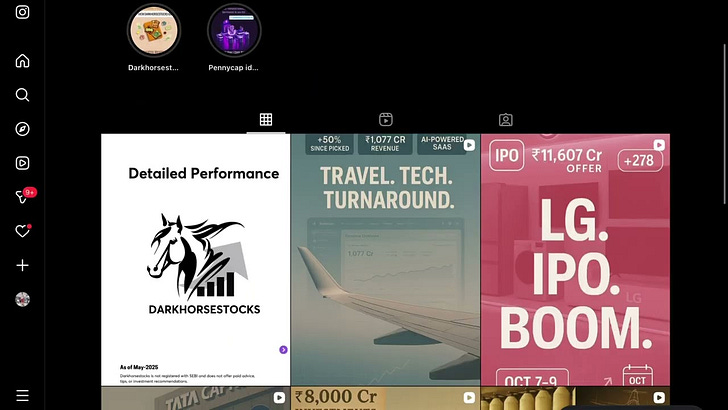Click reel icon on LG IPO post
The width and height of the screenshot is (728, 410).
pos(659,145)
